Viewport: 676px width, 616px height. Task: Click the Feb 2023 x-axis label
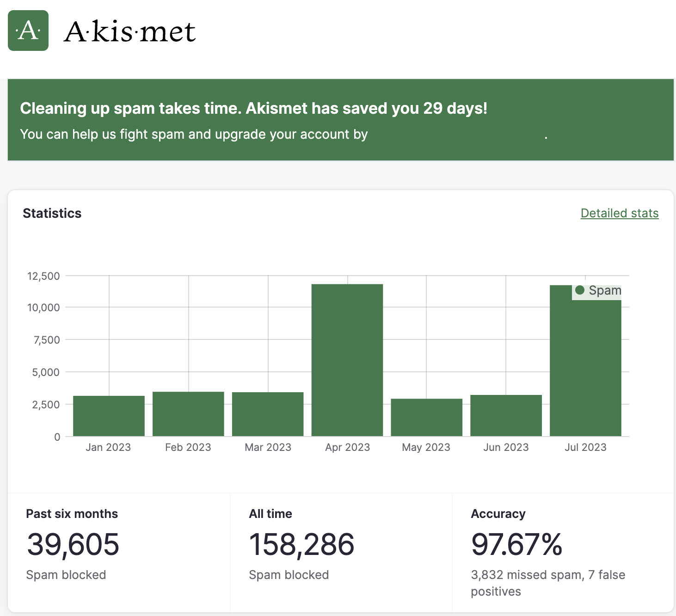coord(188,447)
